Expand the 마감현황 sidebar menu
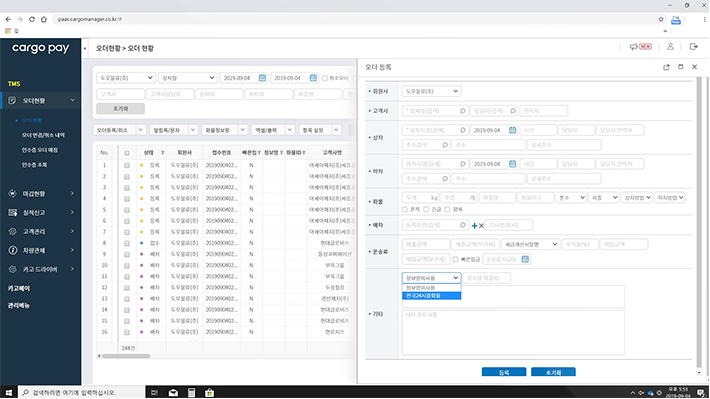 pyautogui.click(x=41, y=194)
